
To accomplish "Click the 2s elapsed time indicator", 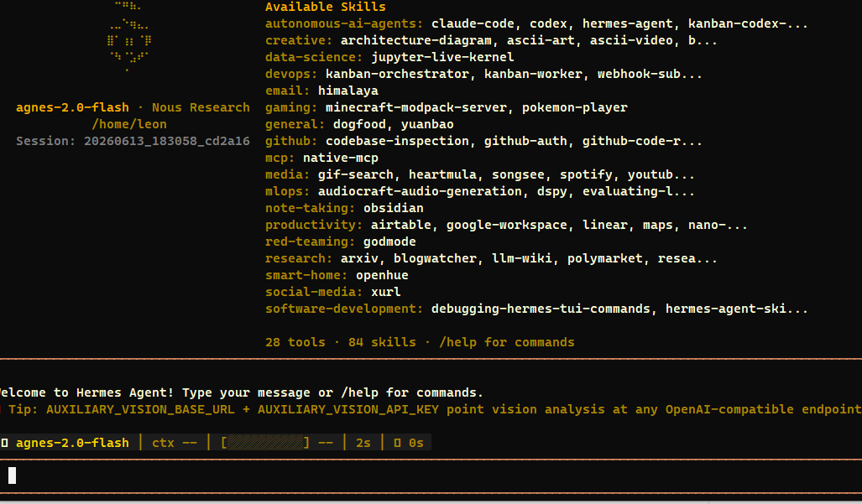I will (363, 443).
